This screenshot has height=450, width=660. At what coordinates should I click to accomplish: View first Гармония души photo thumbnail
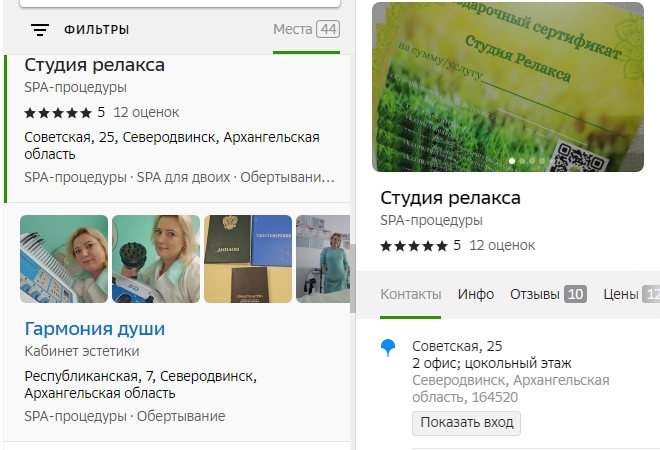coord(64,259)
